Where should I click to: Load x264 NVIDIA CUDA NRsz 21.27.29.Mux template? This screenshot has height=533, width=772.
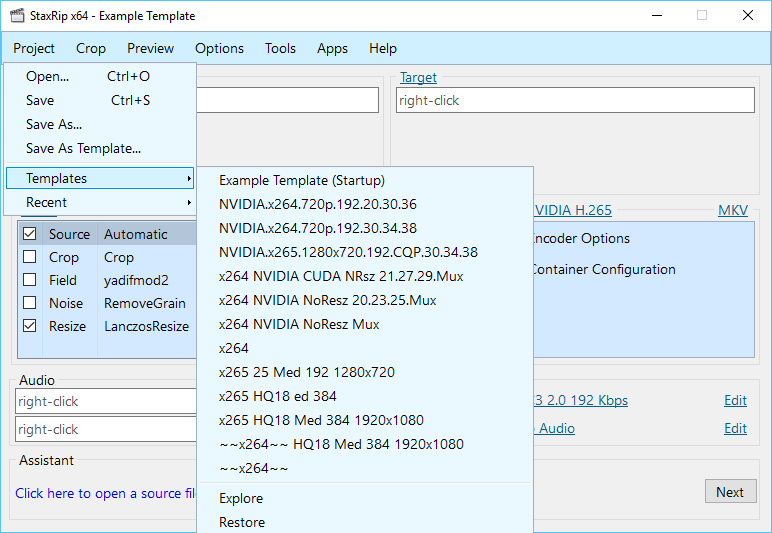365,276
